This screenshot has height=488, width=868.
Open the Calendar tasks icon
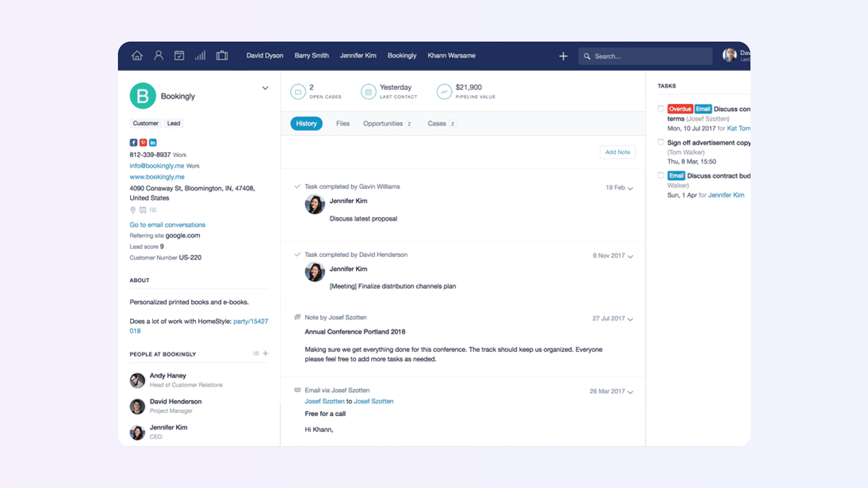179,56
